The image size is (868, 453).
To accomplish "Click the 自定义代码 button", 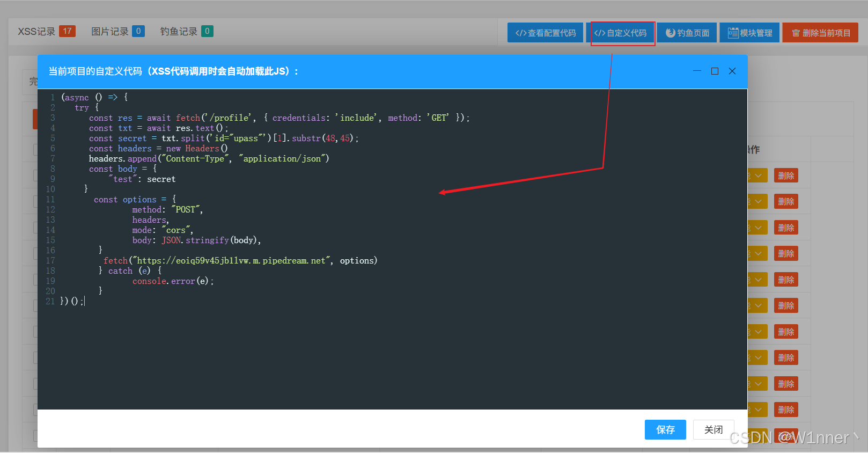I will coord(621,33).
